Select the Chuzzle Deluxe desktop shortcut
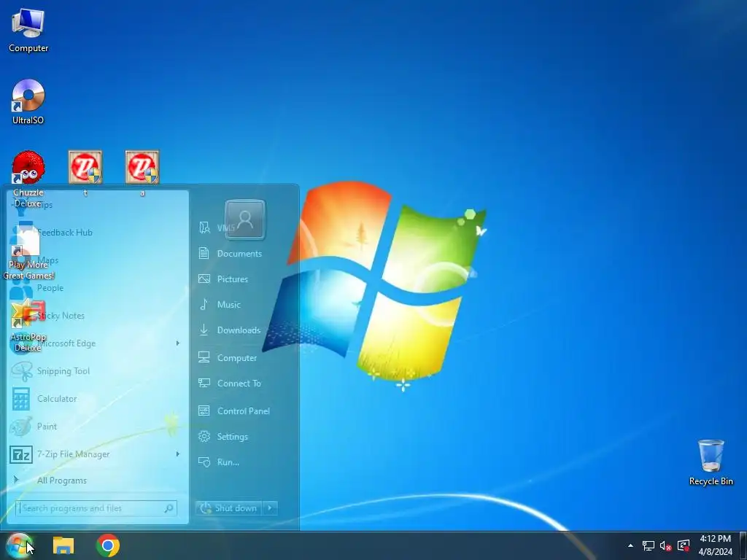747x560 pixels. coord(28,179)
